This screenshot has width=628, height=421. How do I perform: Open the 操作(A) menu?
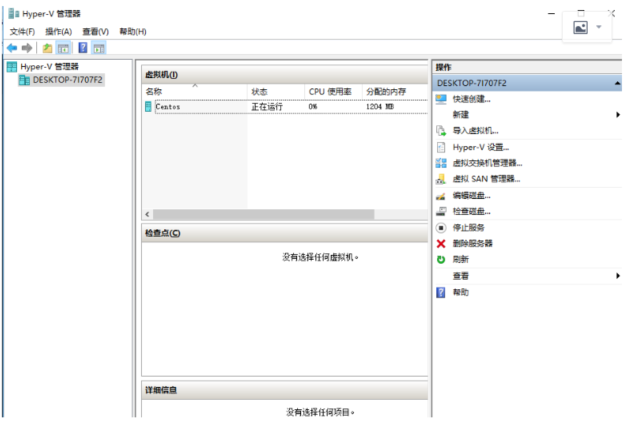pyautogui.click(x=58, y=32)
